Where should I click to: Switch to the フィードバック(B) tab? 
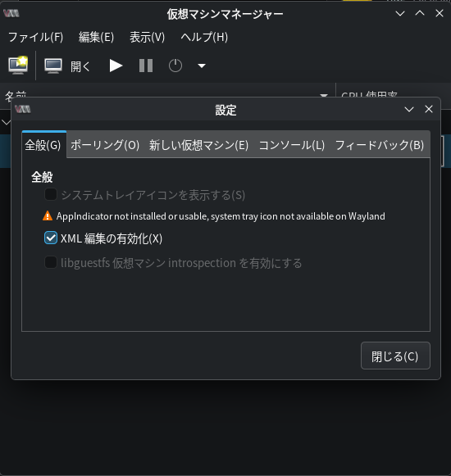pos(380,145)
